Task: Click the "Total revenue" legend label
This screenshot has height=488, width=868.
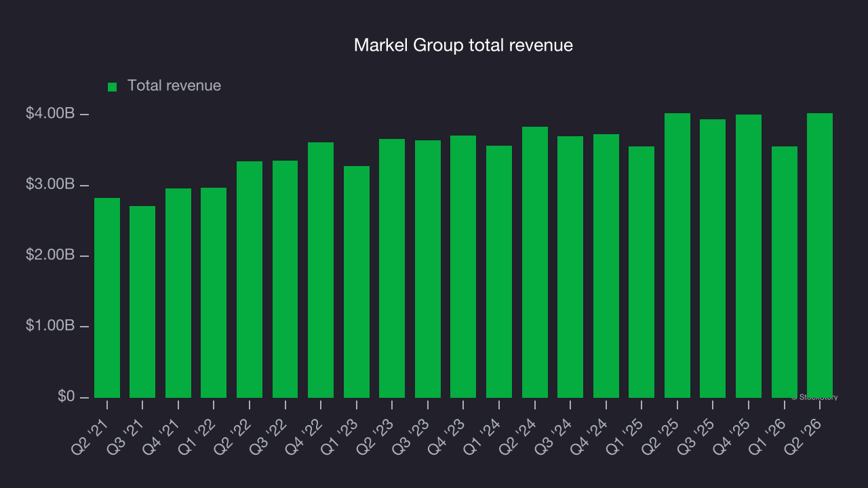Action: (174, 86)
